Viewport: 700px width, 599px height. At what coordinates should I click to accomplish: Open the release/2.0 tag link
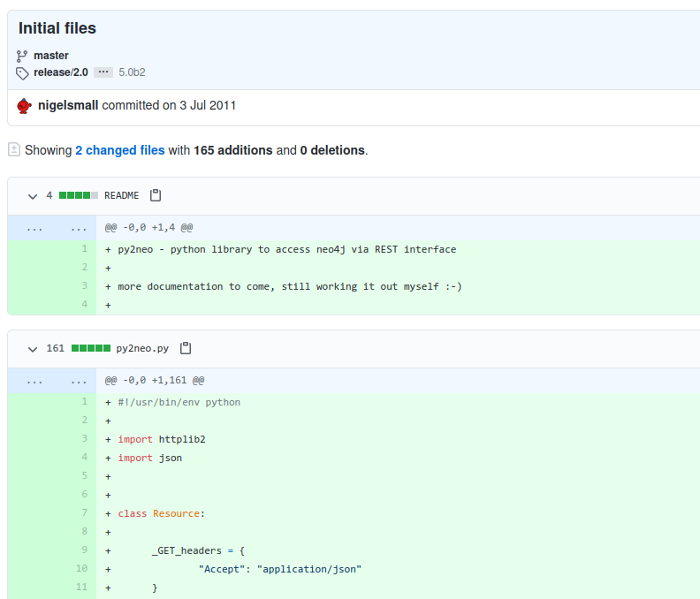coord(61,72)
